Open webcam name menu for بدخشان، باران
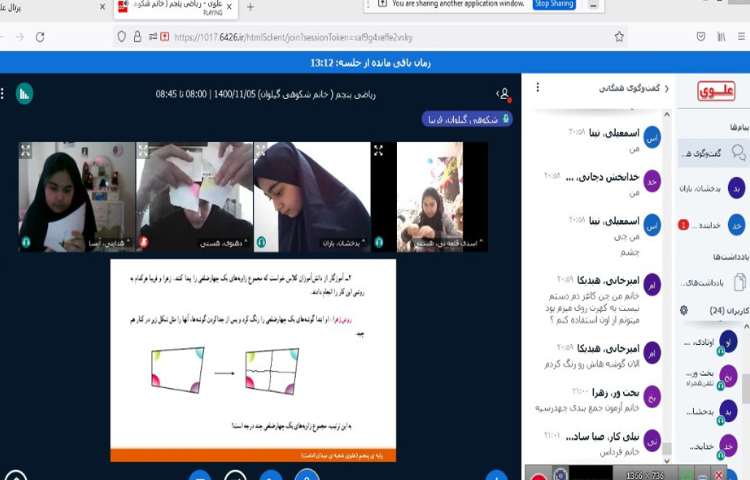750x480 pixels. [x=344, y=243]
